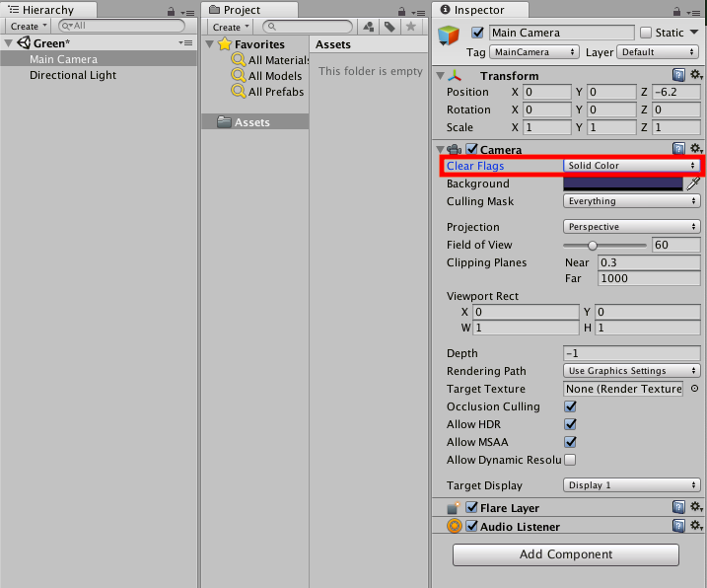Collapse the Favorites tree
707x588 pixels.
pyautogui.click(x=210, y=44)
